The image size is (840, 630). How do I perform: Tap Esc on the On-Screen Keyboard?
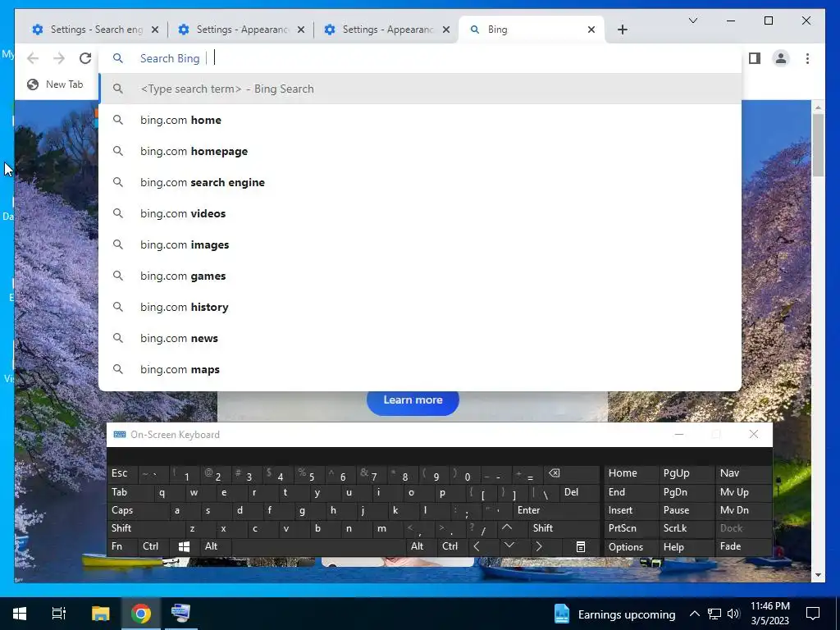[x=121, y=473]
